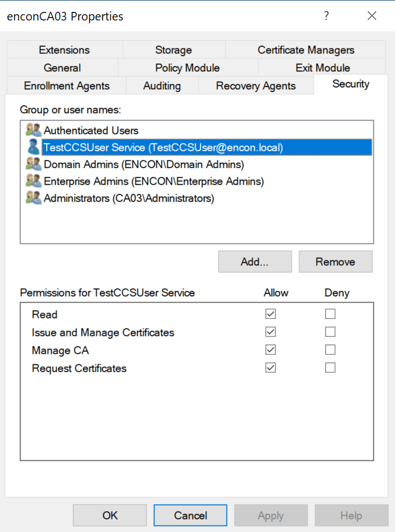Viewport: 395px width, 532px height.
Task: Go to the Auditing tab
Action: 162,86
